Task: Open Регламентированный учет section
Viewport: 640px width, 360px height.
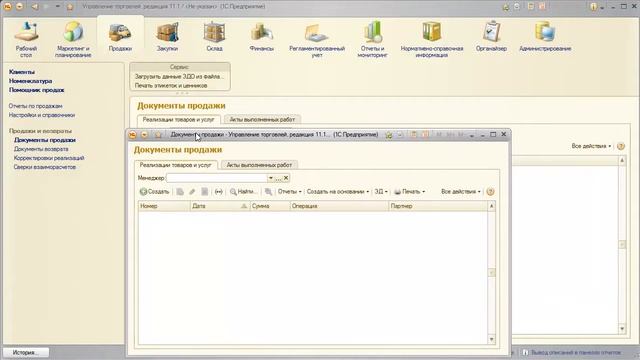Action: (x=317, y=40)
